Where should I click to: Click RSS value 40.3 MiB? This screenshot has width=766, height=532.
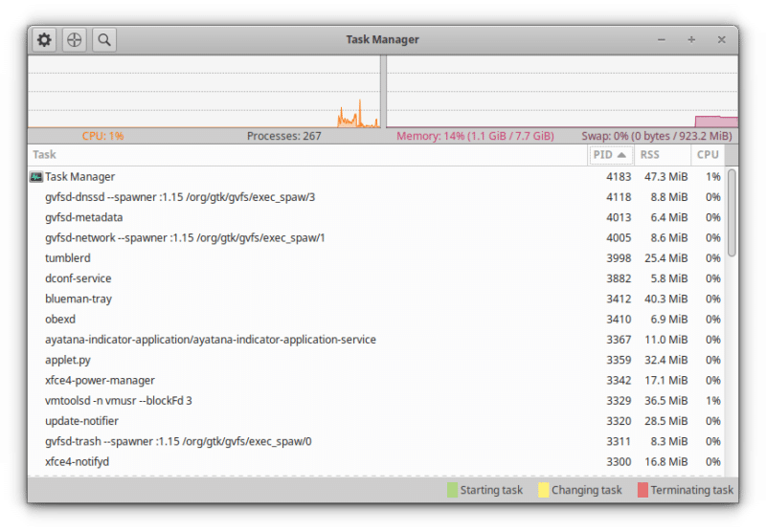click(665, 299)
